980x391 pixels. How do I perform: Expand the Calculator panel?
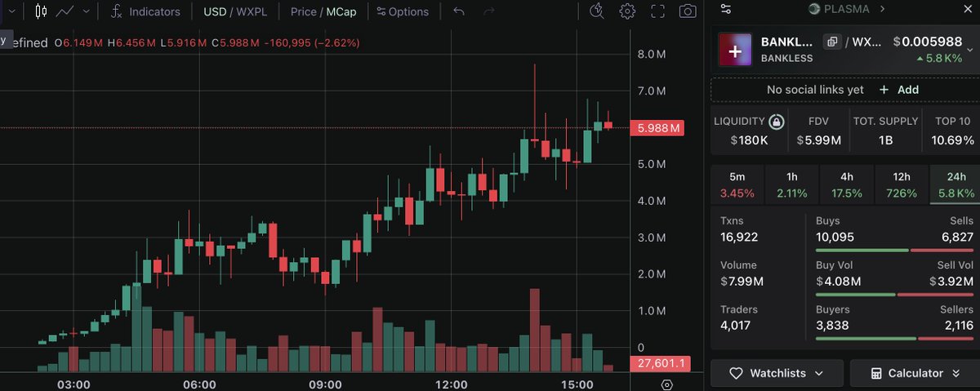tap(915, 373)
